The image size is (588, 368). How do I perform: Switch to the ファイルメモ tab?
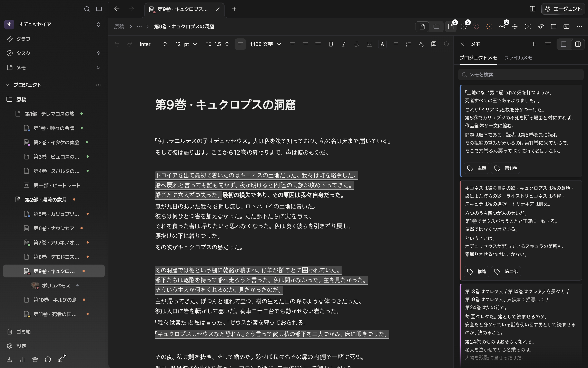[x=518, y=58]
